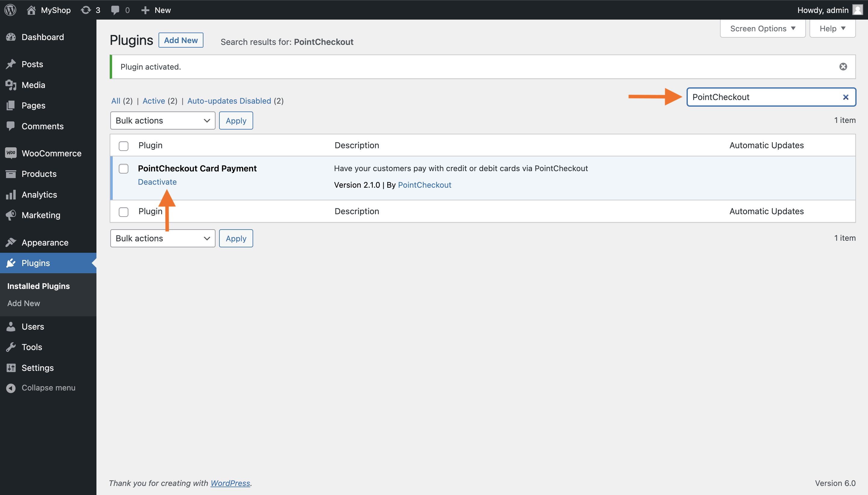
Task: Go to WooCommerce menu label
Action: [x=52, y=153]
